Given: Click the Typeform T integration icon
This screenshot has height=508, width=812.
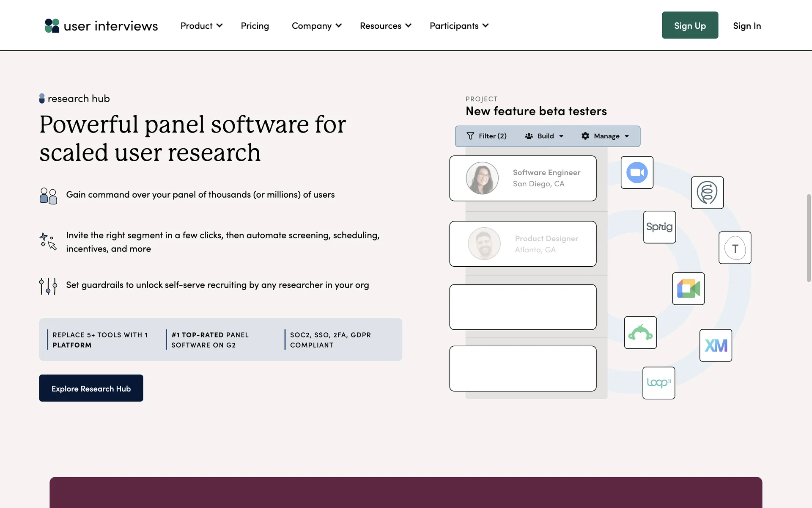Looking at the screenshot, I should pyautogui.click(x=735, y=248).
